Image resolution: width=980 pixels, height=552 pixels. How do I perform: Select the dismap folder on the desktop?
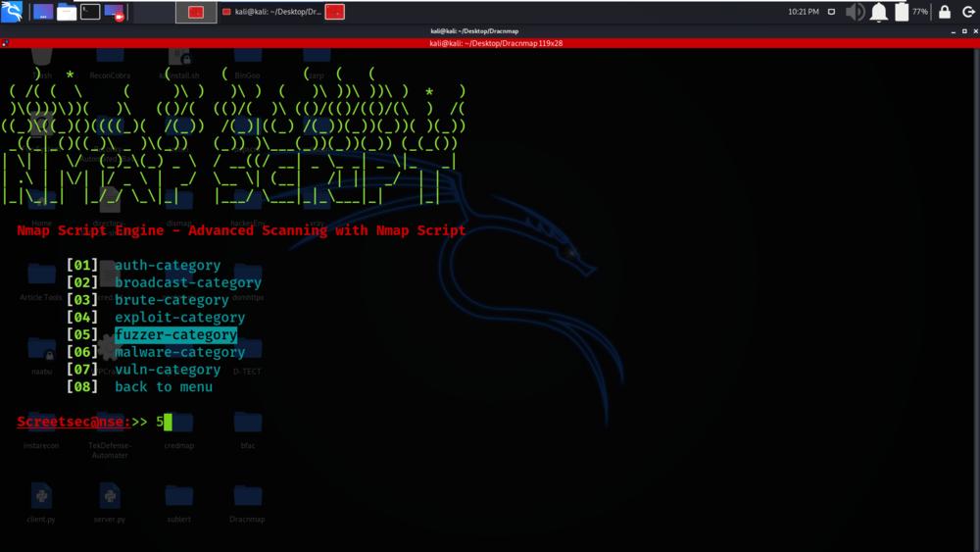point(178,208)
